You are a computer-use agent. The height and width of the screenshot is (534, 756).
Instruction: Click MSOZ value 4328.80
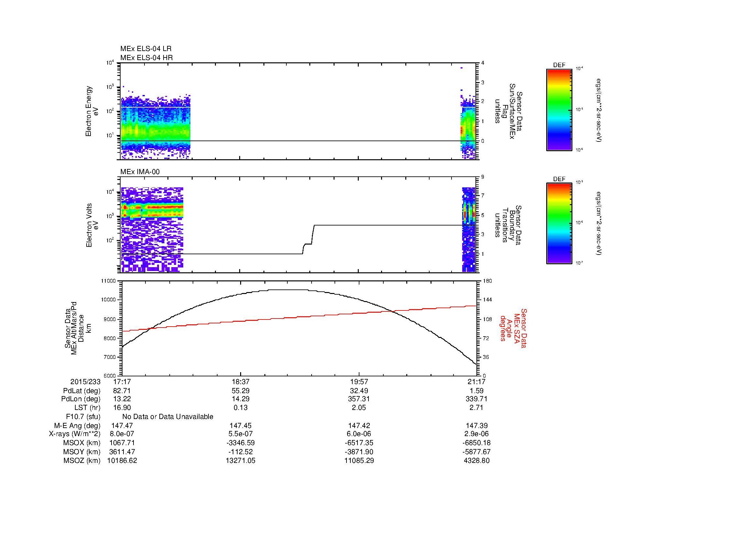click(477, 461)
